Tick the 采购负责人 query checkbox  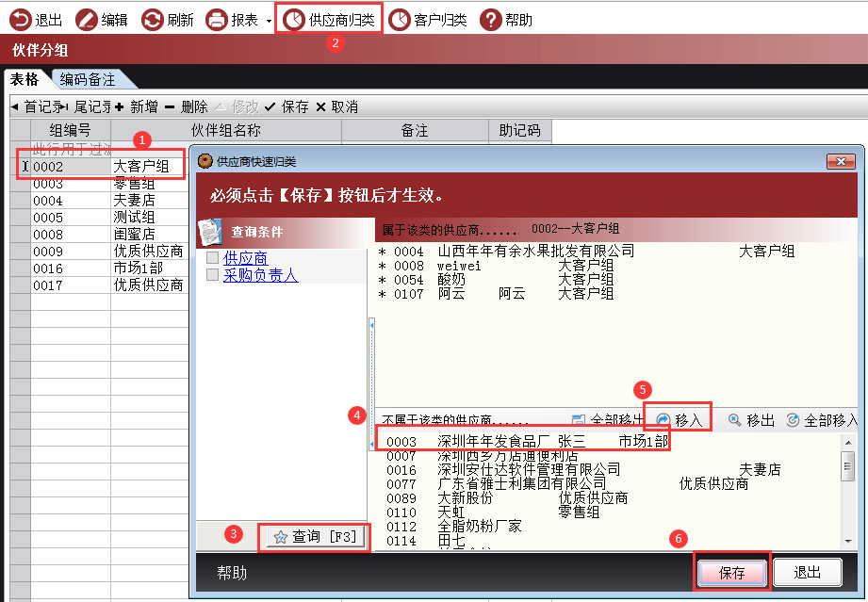[213, 274]
